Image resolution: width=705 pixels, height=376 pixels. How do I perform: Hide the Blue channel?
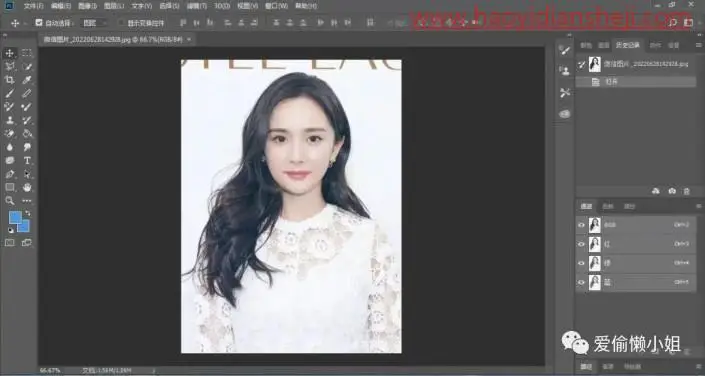coord(581,282)
